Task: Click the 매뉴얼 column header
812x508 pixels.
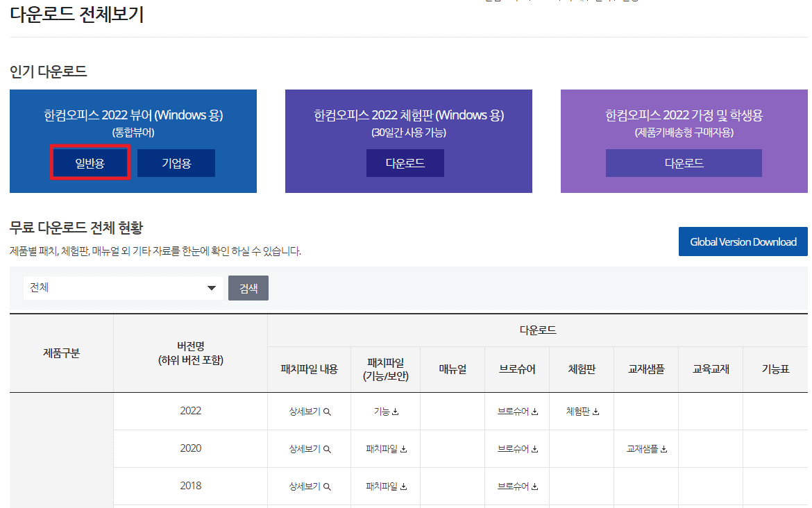Action: pos(452,369)
